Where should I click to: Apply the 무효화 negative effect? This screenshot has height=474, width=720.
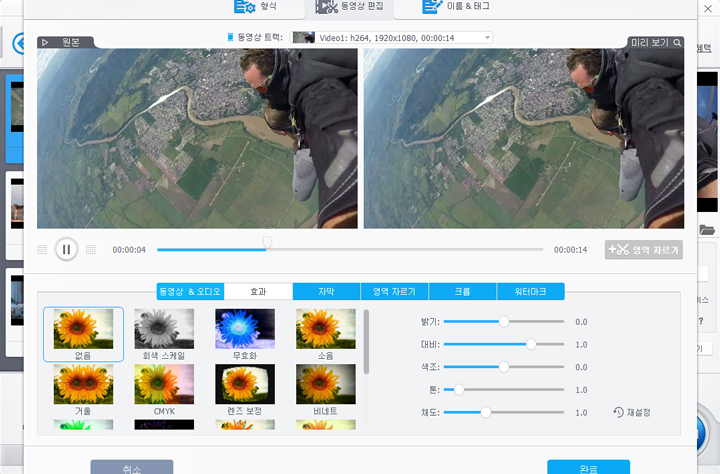tap(245, 334)
